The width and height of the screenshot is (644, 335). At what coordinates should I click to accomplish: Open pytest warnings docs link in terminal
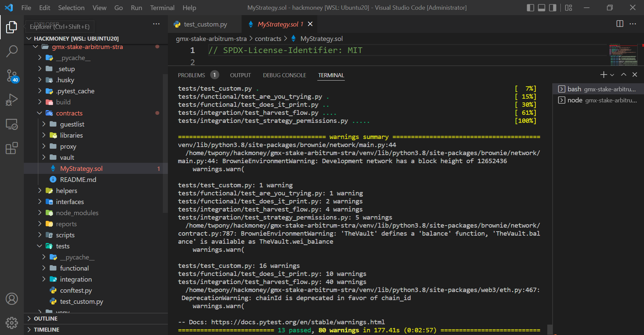(298, 322)
